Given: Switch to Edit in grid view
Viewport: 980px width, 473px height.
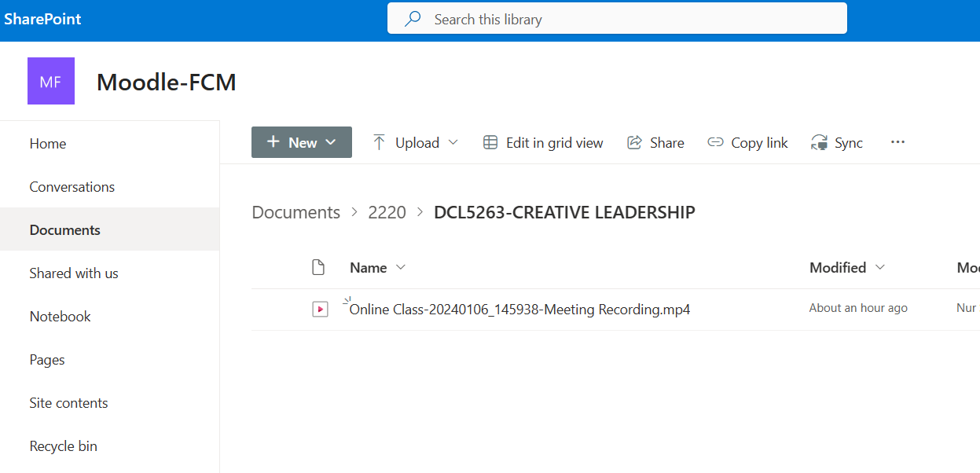Looking at the screenshot, I should (543, 142).
